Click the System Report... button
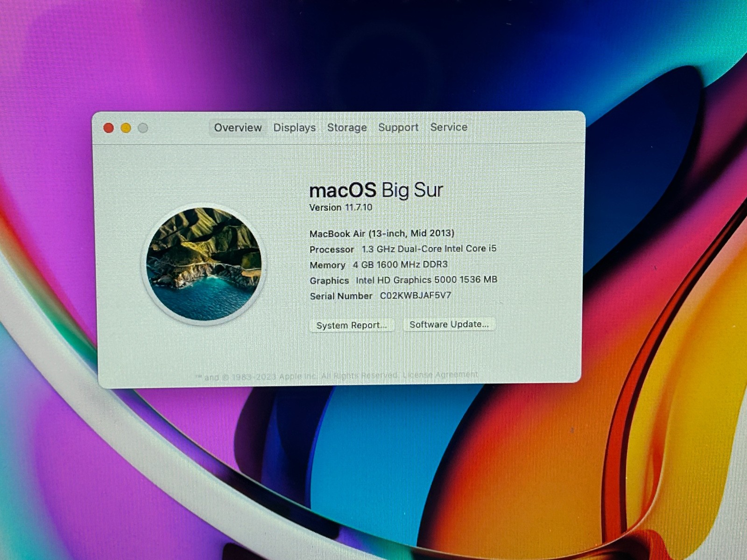The height and width of the screenshot is (560, 747). (x=352, y=325)
